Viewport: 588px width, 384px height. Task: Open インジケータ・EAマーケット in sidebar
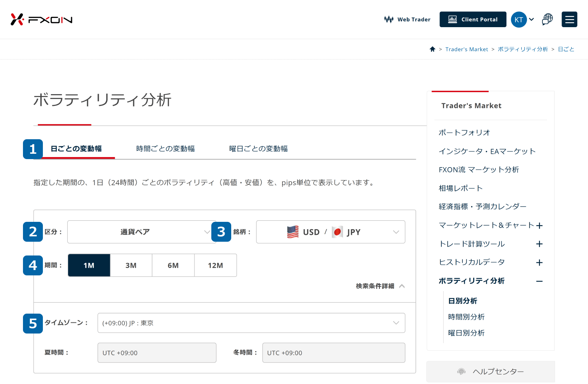click(487, 151)
